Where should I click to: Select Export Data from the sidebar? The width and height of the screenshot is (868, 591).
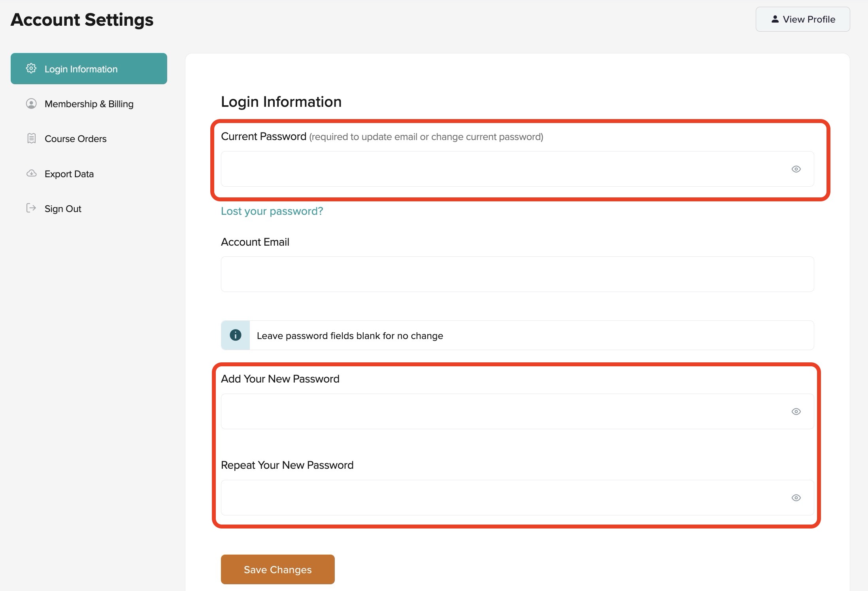pos(69,174)
